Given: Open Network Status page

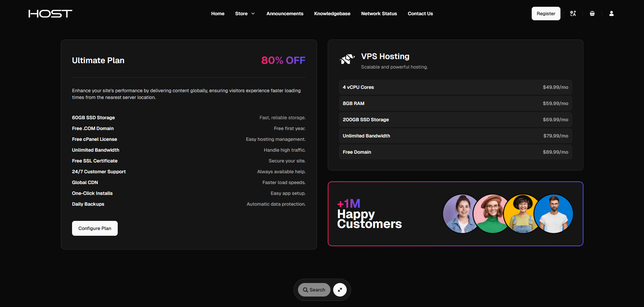Looking at the screenshot, I should tap(379, 14).
